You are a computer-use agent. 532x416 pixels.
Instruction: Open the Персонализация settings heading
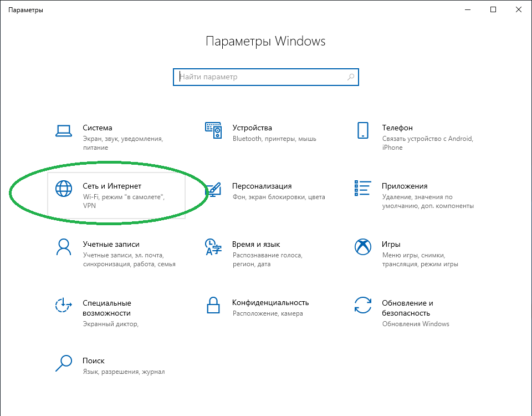click(x=262, y=186)
